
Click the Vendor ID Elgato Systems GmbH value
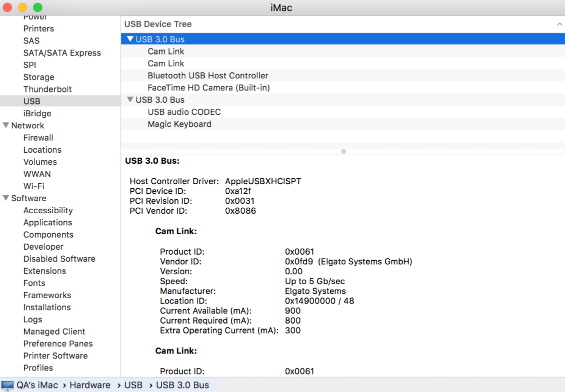[348, 261]
